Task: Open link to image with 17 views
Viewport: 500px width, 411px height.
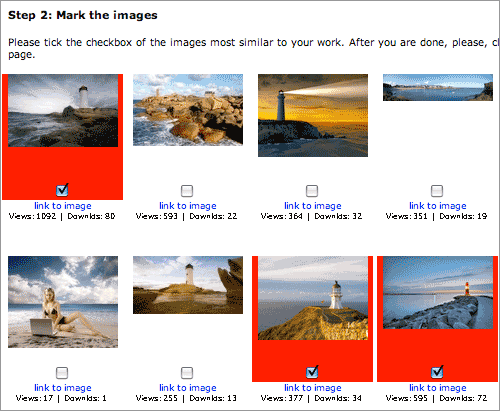Action: click(x=63, y=388)
